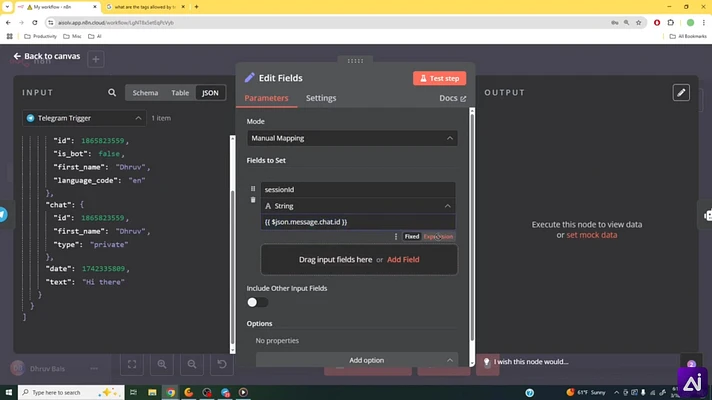Open the Parameters tab
712x400 pixels.
click(x=266, y=98)
